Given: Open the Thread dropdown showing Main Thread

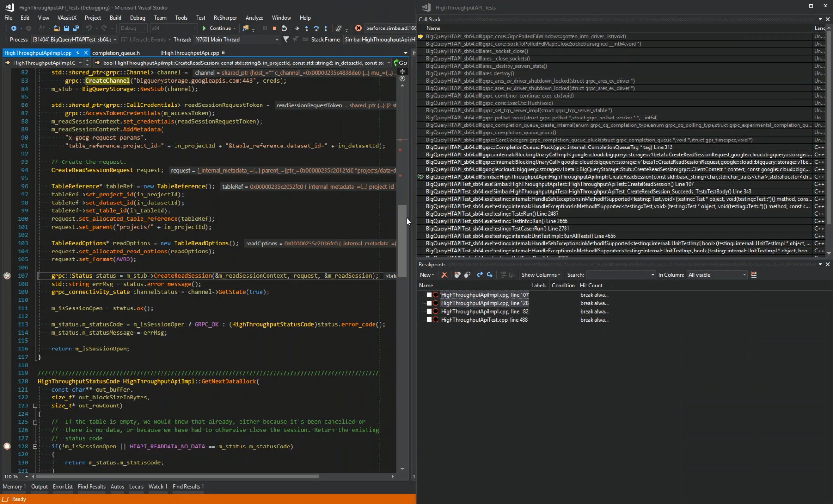Looking at the screenshot, I should [236, 39].
